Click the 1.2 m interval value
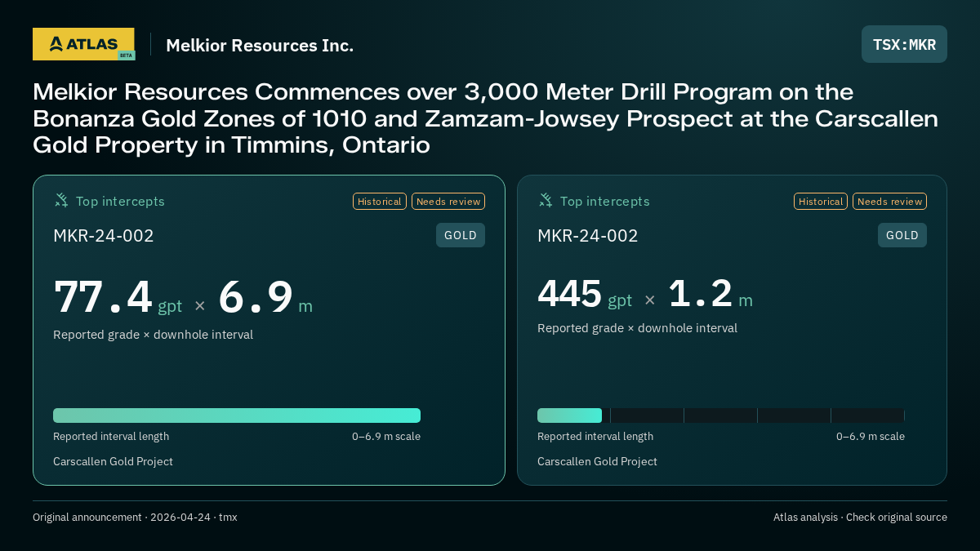 [x=710, y=294]
